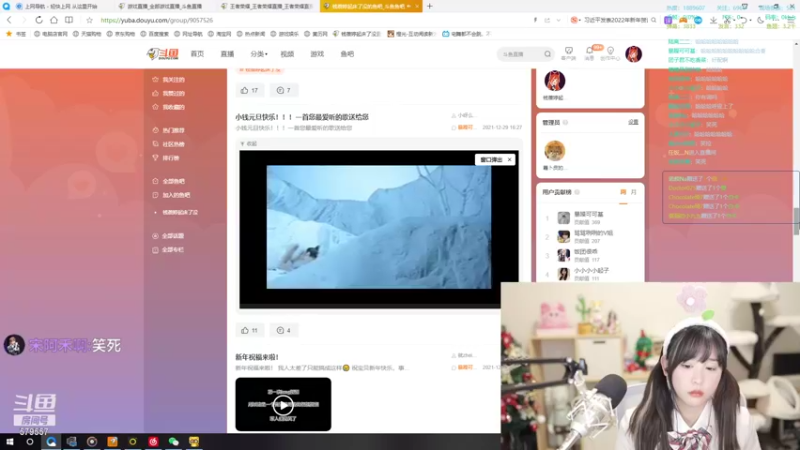This screenshot has height=450, width=800.
Task: Open a new browser tab with plus
Action: (x=430, y=6)
